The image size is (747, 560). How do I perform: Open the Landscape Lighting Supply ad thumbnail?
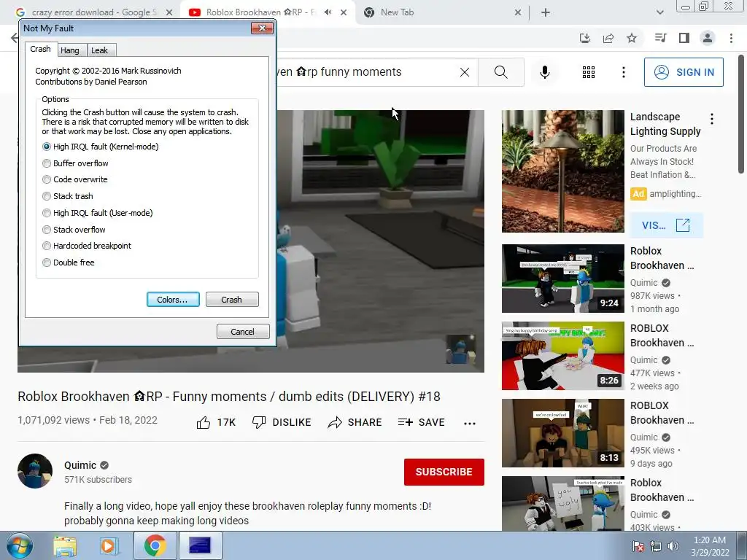(562, 171)
